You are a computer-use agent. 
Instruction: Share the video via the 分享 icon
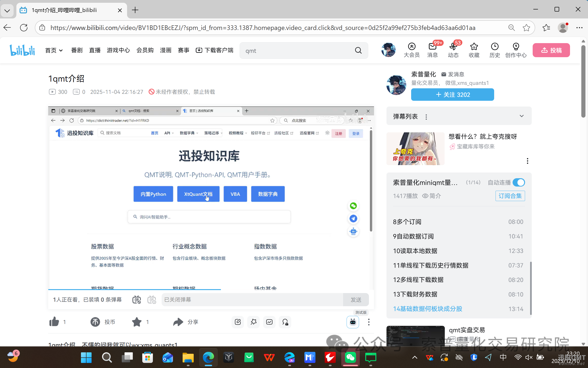pyautogui.click(x=178, y=322)
